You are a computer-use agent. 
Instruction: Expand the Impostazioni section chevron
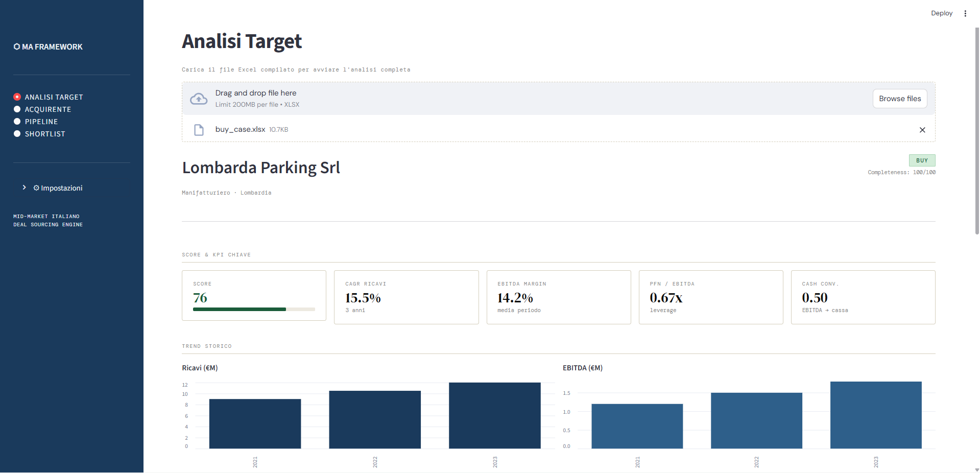pyautogui.click(x=24, y=187)
